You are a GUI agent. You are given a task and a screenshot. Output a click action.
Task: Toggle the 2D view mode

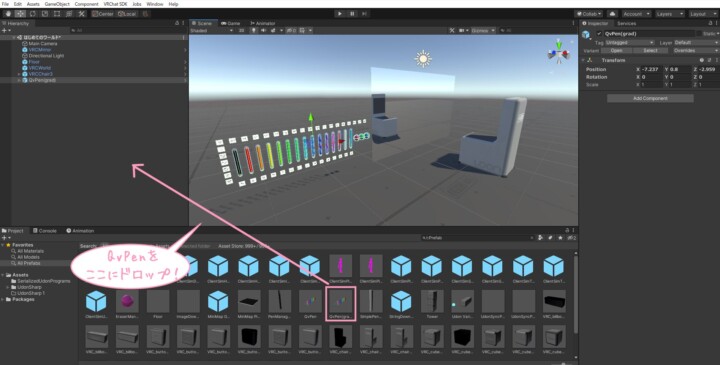tap(242, 30)
